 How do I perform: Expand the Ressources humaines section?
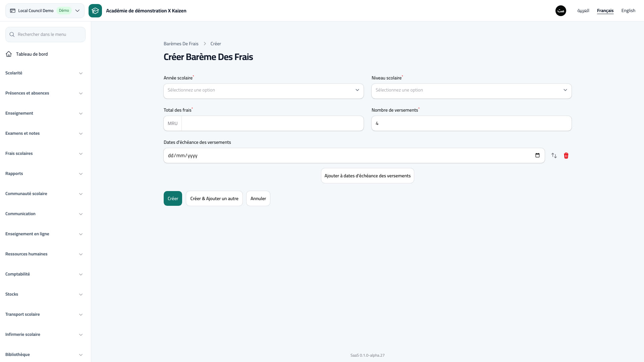pos(44,254)
